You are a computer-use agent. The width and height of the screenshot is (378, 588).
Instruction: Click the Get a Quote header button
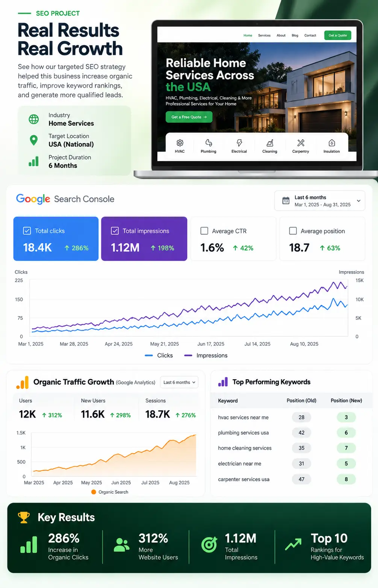pyautogui.click(x=338, y=35)
